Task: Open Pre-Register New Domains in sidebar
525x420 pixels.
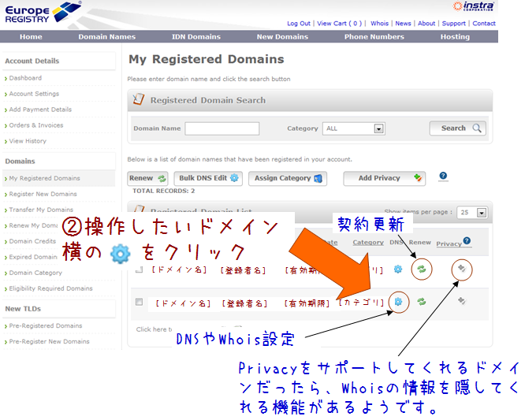Action: [49, 341]
